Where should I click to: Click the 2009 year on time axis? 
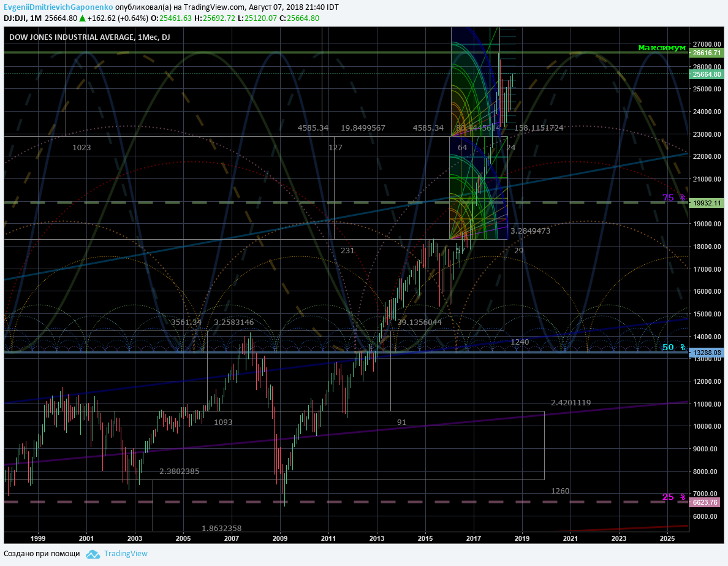280,538
